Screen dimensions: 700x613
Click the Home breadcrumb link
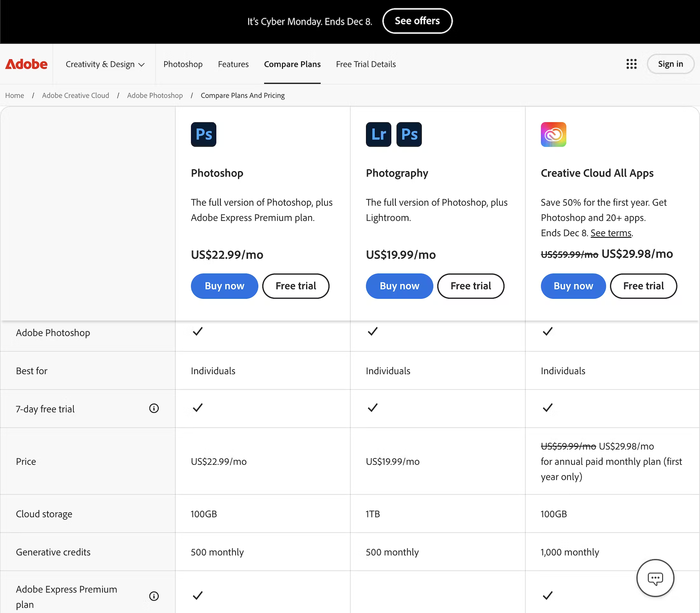(15, 95)
